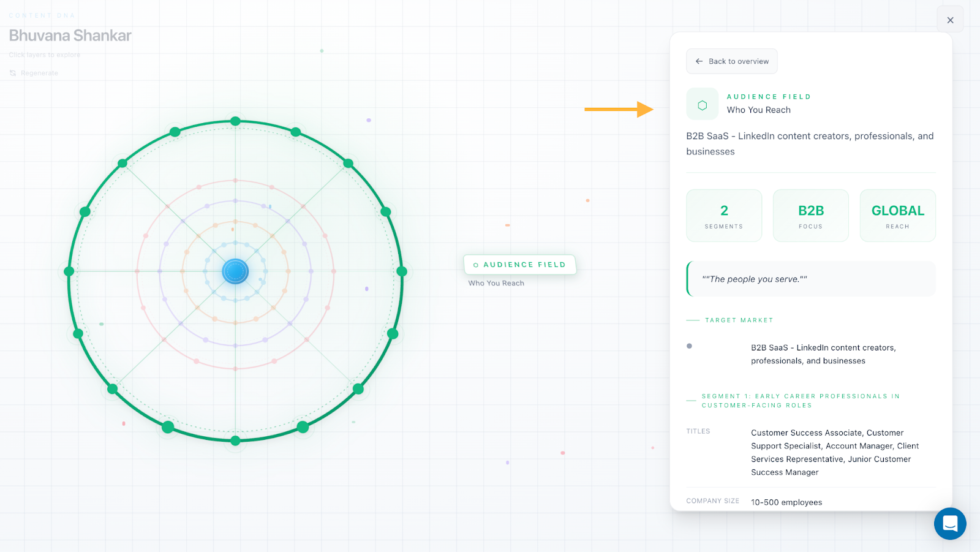Click the 'COMPANY SIZE' label
Image resolution: width=980 pixels, height=552 pixels.
(x=712, y=501)
